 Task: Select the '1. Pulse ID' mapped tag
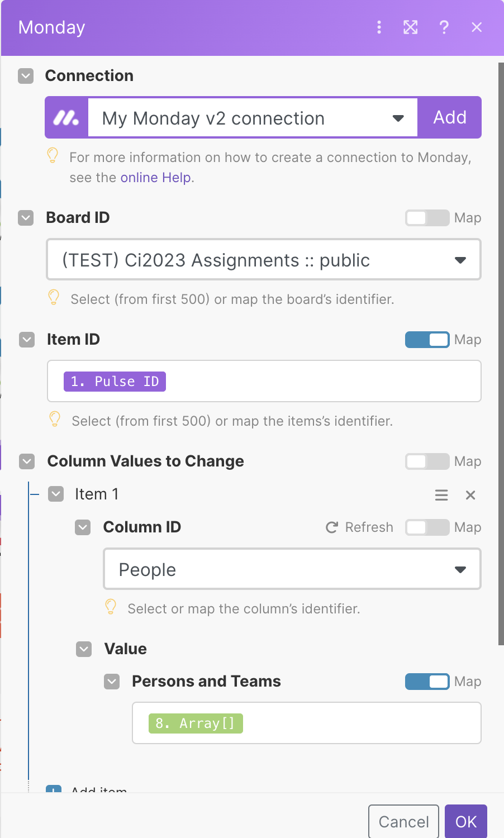115,382
